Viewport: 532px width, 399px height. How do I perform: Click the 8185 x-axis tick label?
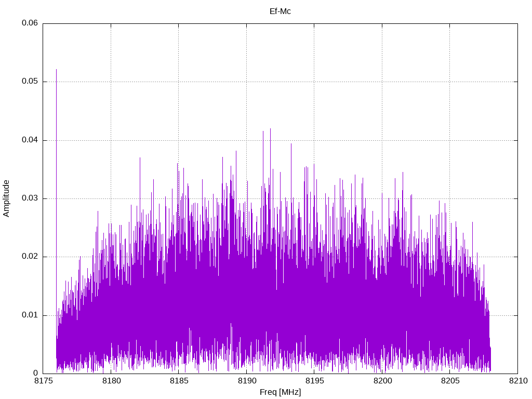(179, 381)
